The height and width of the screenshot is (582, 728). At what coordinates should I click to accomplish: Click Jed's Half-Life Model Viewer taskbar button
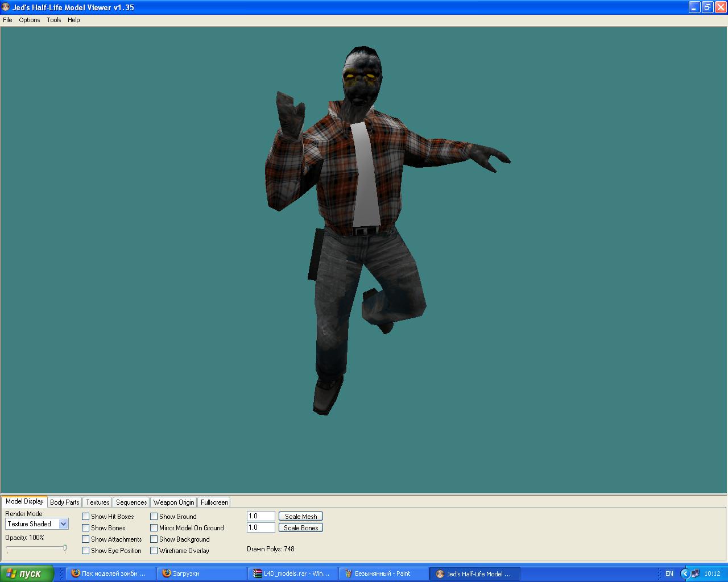tap(475, 574)
